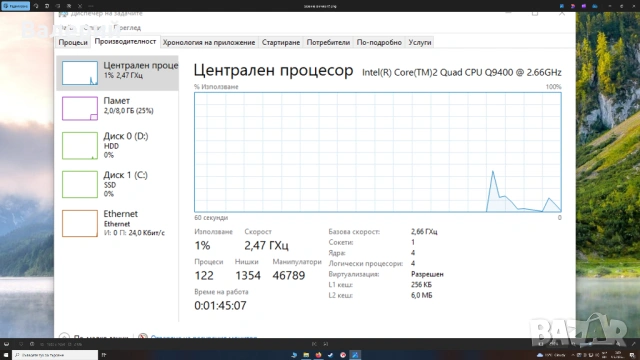This screenshot has width=640, height=360.
Task: Click the uptime value 0:01:45:07
Action: (220, 306)
